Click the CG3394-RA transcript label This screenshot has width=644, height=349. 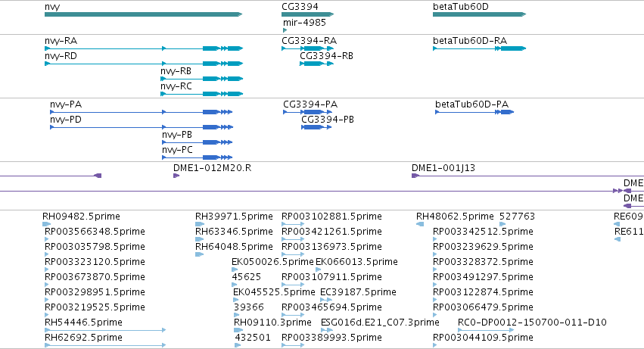pyautogui.click(x=310, y=41)
